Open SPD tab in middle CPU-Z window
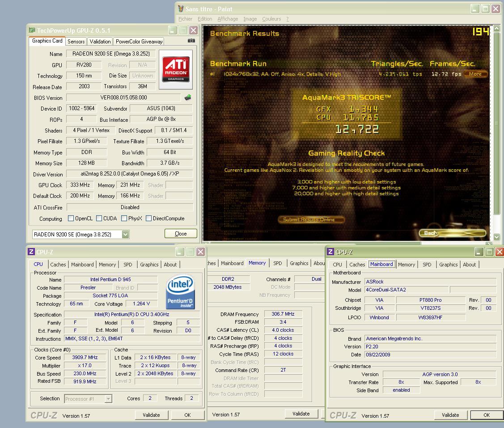504x428 pixels. [x=278, y=263]
